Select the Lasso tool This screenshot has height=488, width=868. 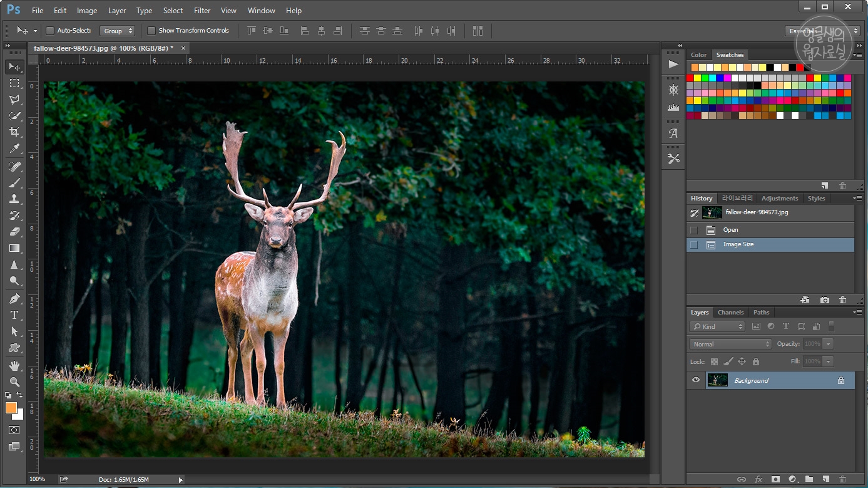(14, 100)
